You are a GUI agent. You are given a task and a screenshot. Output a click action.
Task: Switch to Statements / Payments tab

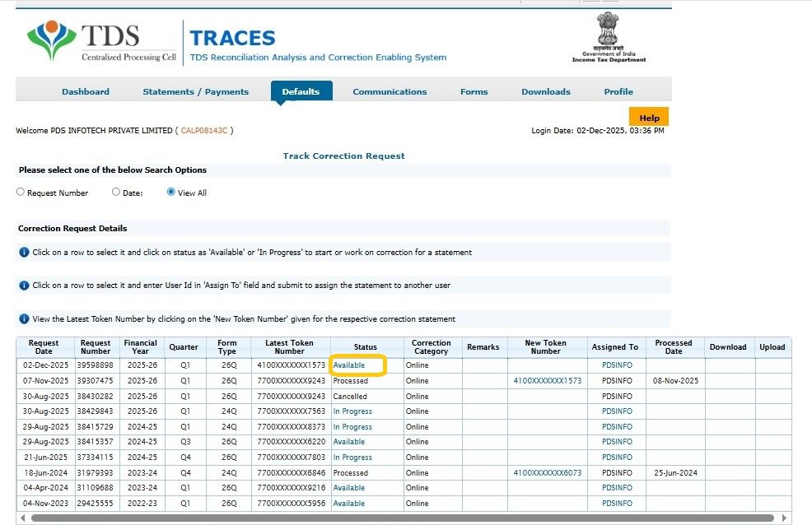(196, 91)
